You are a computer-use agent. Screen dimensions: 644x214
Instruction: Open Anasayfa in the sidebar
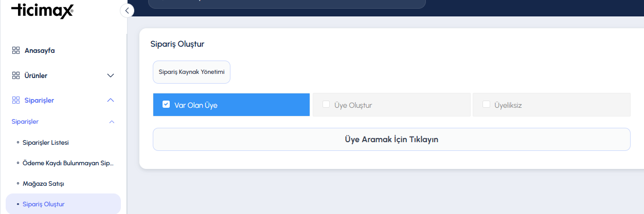(x=40, y=51)
